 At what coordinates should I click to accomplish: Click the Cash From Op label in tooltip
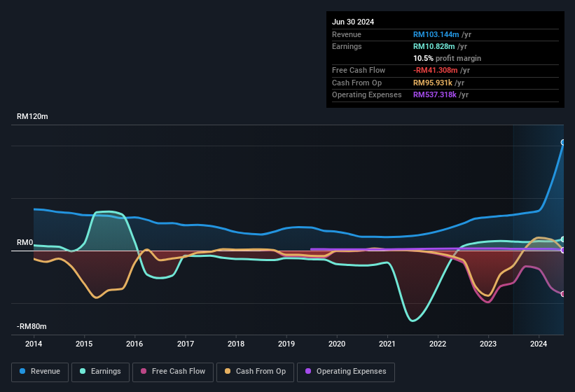(x=356, y=83)
